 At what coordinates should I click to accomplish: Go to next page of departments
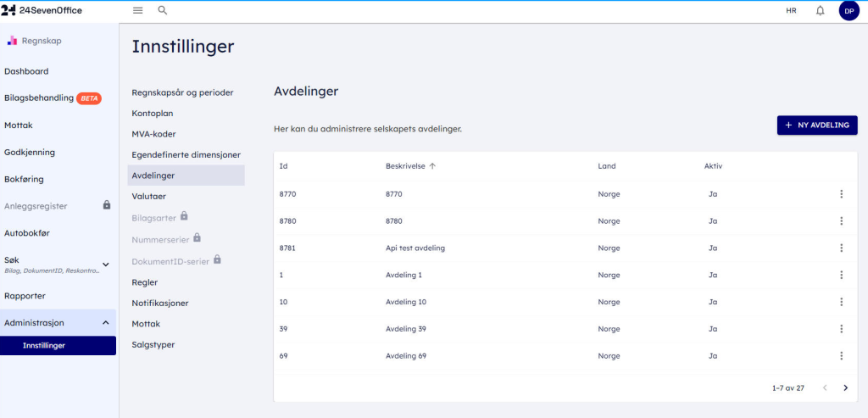tap(845, 388)
